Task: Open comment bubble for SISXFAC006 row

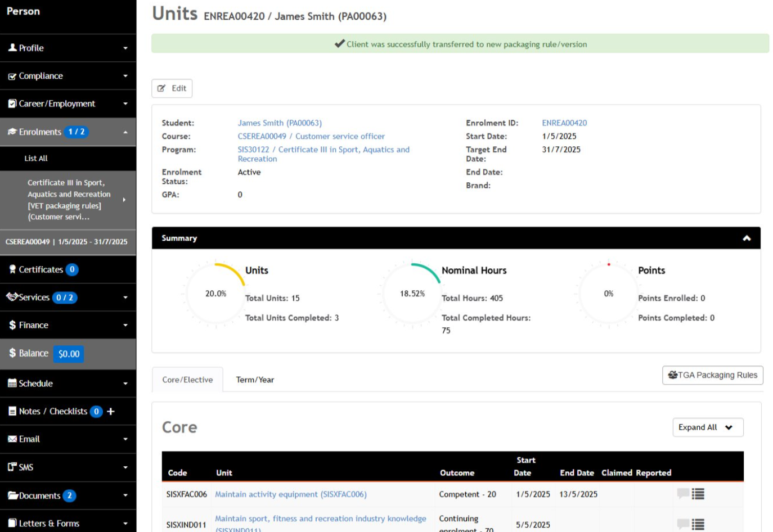Action: pyautogui.click(x=683, y=494)
